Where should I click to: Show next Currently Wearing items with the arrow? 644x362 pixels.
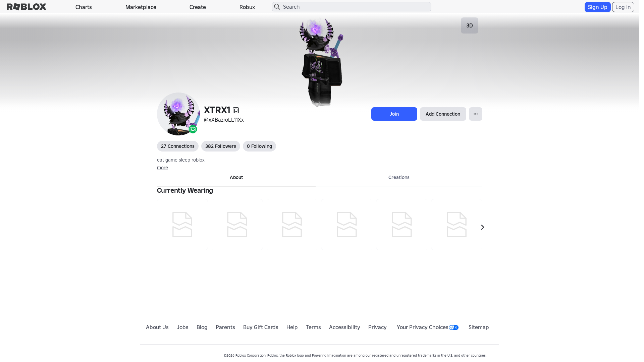coord(482,227)
